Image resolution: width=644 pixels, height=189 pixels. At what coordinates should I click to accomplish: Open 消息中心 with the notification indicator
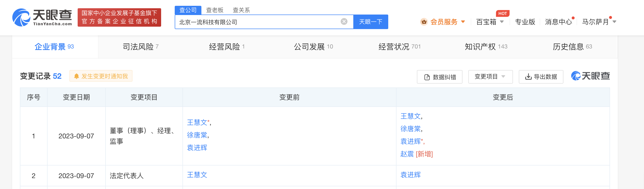(558, 22)
